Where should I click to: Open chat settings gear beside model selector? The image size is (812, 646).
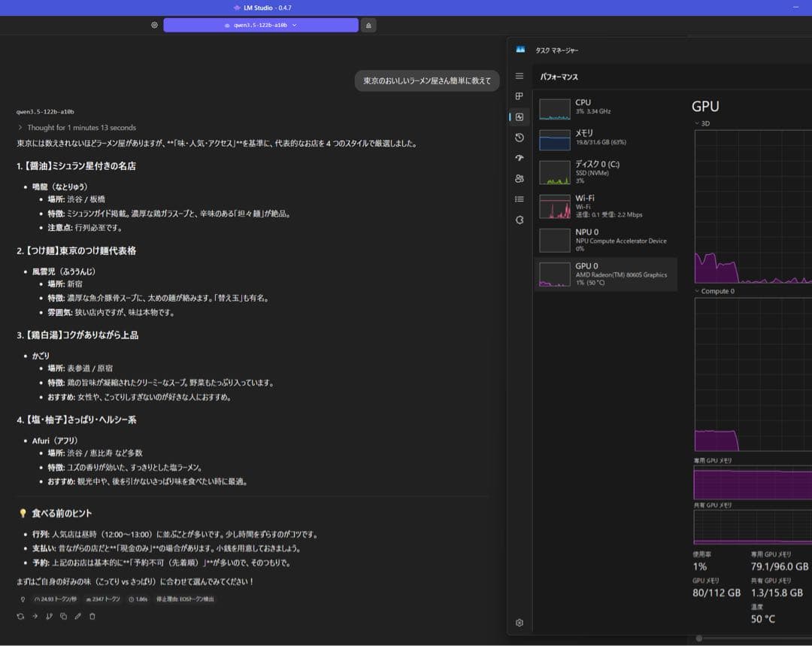pyautogui.click(x=154, y=25)
